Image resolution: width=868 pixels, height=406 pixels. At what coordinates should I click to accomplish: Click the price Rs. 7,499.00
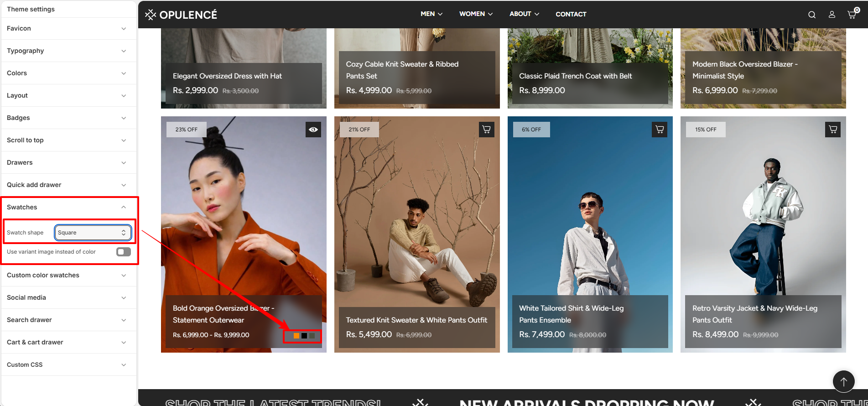(x=542, y=334)
